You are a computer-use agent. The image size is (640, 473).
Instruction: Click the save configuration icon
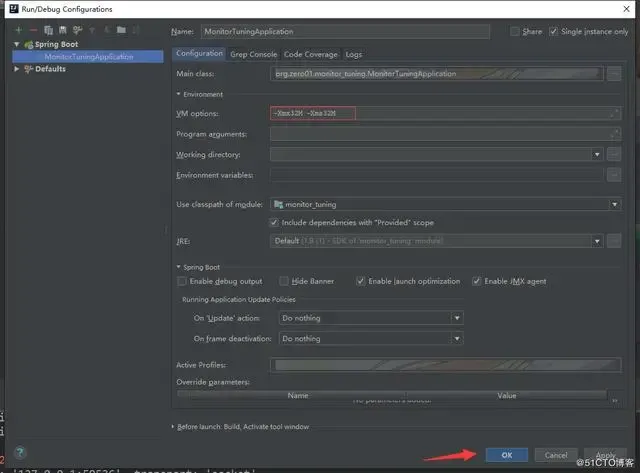pyautogui.click(x=62, y=30)
